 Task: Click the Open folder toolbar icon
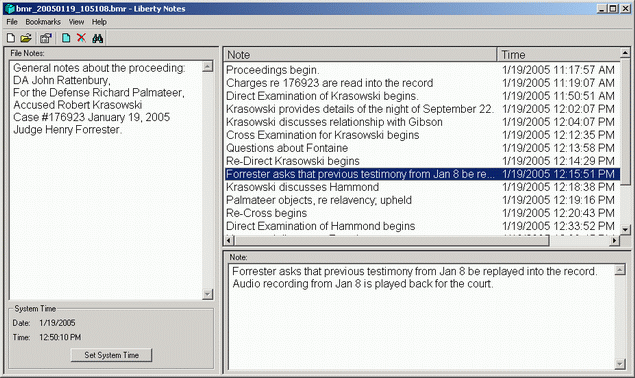26,38
